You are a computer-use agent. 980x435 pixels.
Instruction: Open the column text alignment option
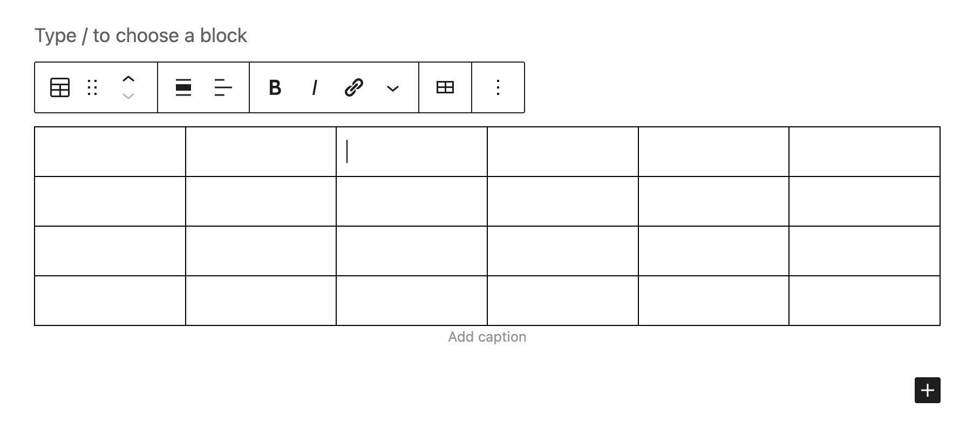point(223,87)
